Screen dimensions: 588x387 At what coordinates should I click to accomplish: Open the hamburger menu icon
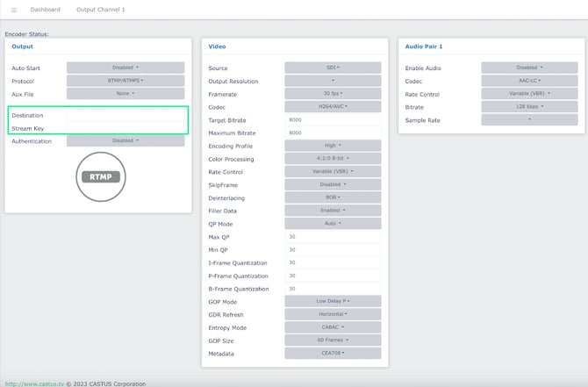click(12, 10)
